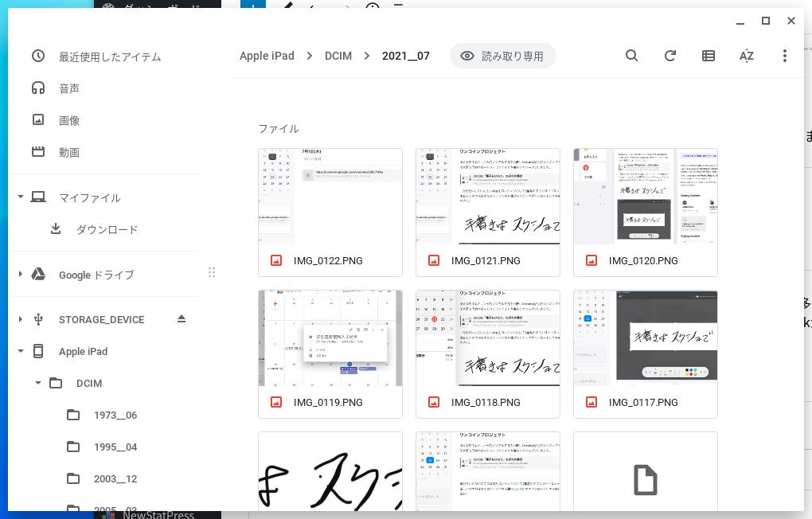Screen dimensions: 812x519
Task: Collapse the Apple iPad tree arrow
Action: coord(21,351)
